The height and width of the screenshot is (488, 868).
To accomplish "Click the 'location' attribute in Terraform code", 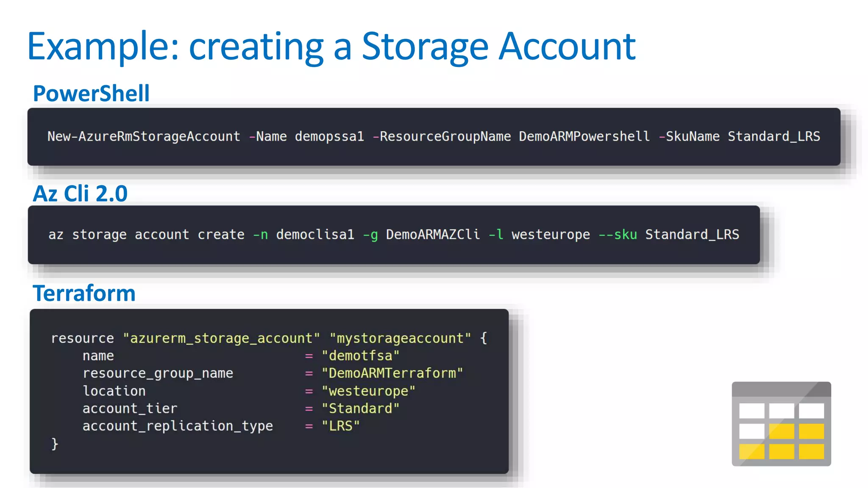I will (114, 391).
